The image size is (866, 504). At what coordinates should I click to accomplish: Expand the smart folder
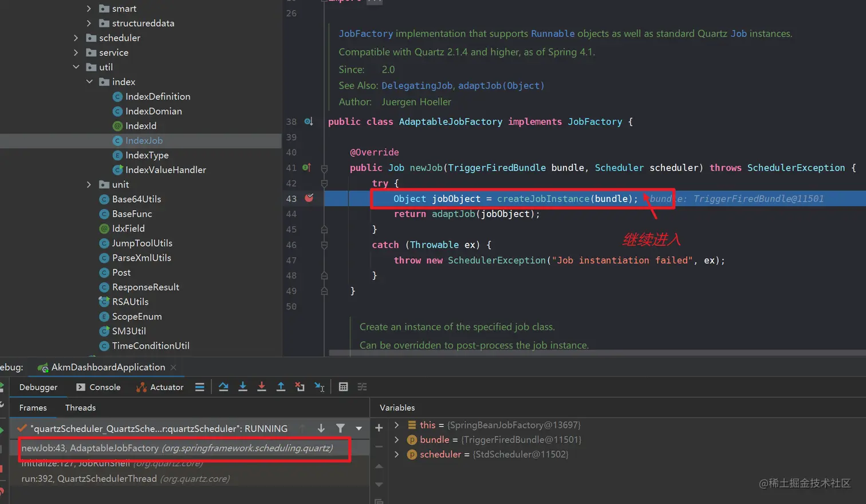[89, 9]
